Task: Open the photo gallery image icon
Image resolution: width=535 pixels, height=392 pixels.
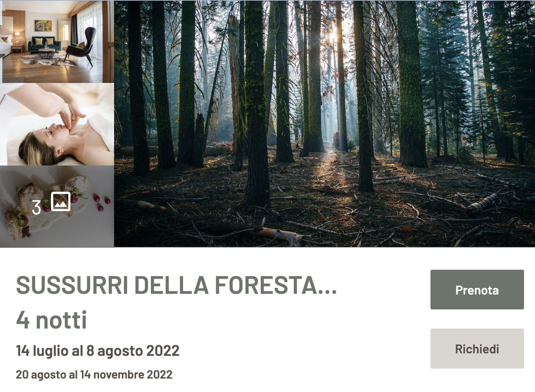Action: pyautogui.click(x=61, y=201)
